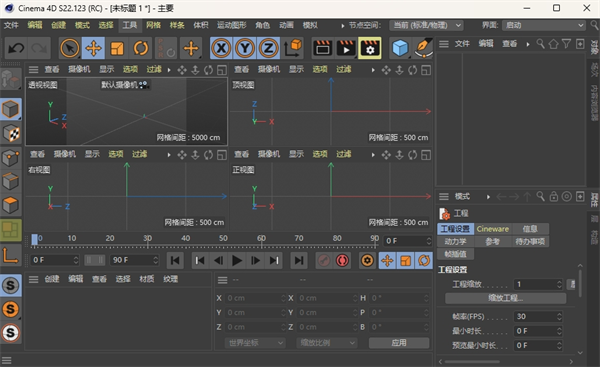Viewport: 600px width, 367px height.
Task: Click the 工程缩放 value field
Action: [x=538, y=285]
